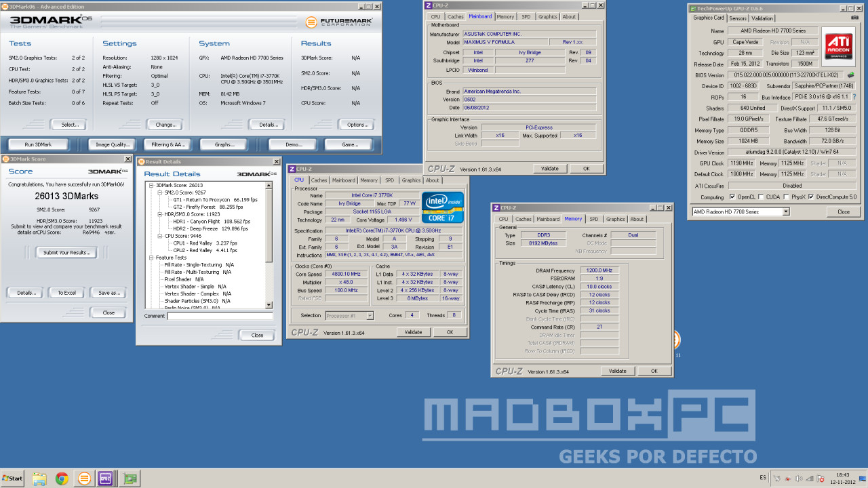The width and height of the screenshot is (868, 488).
Task: Click title icon of CPU-Z Memory window
Action: [496, 207]
